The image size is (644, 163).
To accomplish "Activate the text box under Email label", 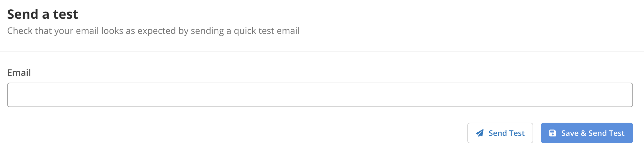I will [320, 95].
